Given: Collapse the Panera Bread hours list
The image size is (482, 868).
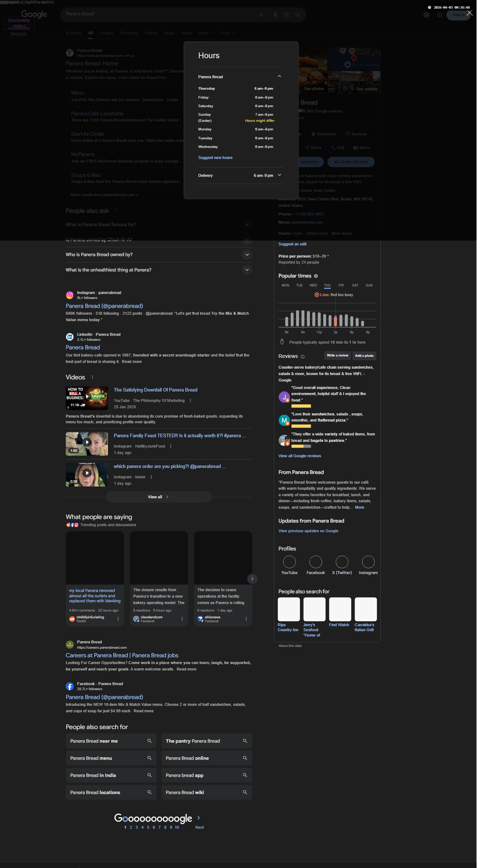Looking at the screenshot, I should click(279, 76).
